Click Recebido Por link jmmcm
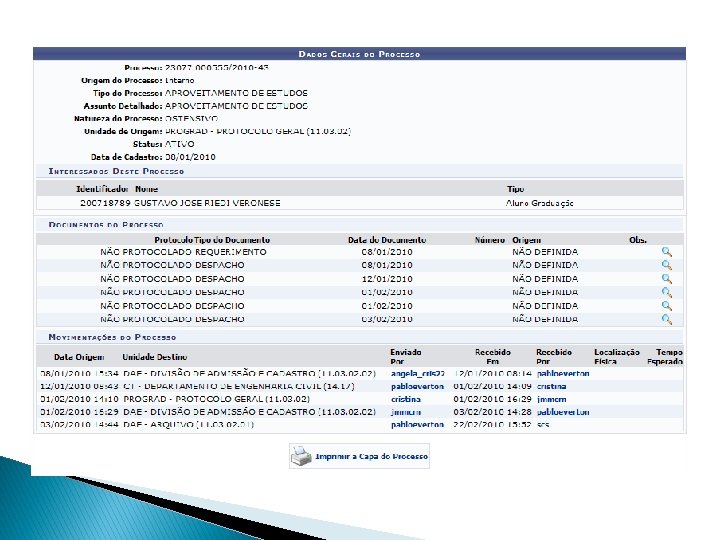 (551, 399)
